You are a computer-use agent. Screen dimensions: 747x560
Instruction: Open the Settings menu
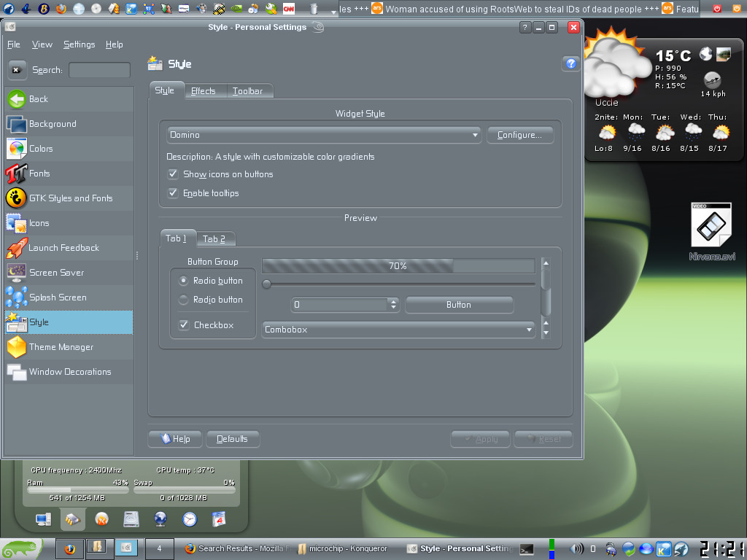click(79, 44)
